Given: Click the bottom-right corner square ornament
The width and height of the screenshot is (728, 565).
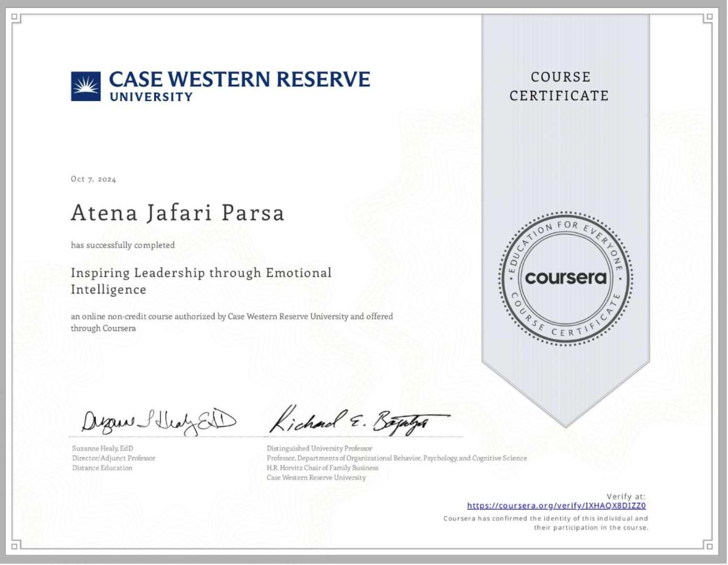Looking at the screenshot, I should coord(709,546).
